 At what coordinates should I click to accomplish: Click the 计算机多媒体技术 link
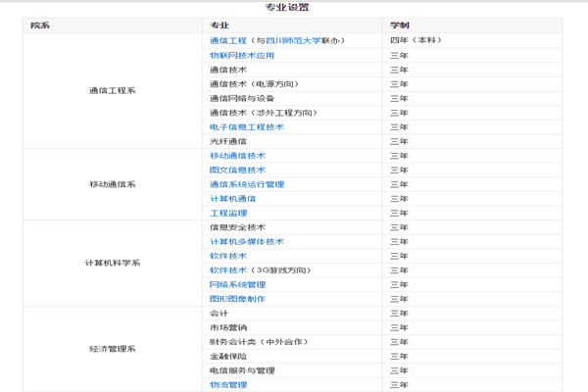click(x=246, y=241)
